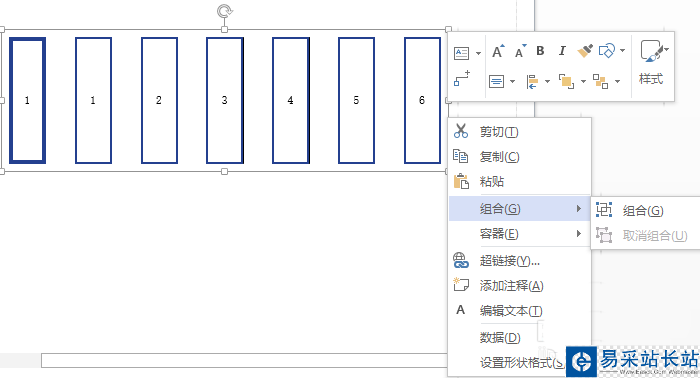Image resolution: width=700 pixels, height=378 pixels.
Task: Increase font size with the grow-font icon
Action: [x=498, y=51]
